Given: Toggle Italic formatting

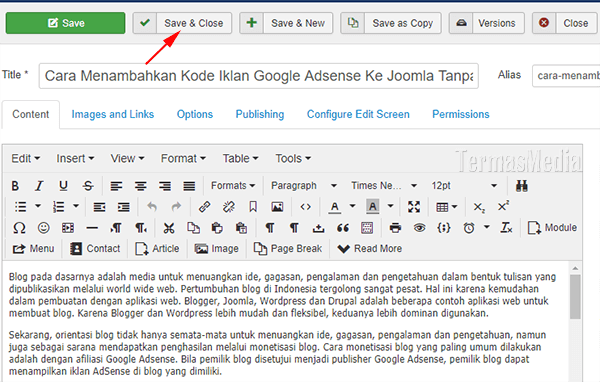Looking at the screenshot, I should [x=39, y=186].
